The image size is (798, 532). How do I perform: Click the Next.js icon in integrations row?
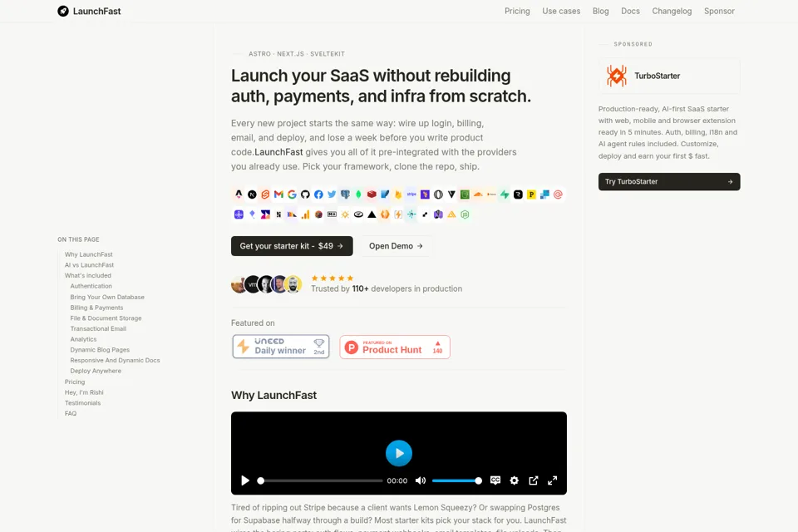(x=252, y=194)
